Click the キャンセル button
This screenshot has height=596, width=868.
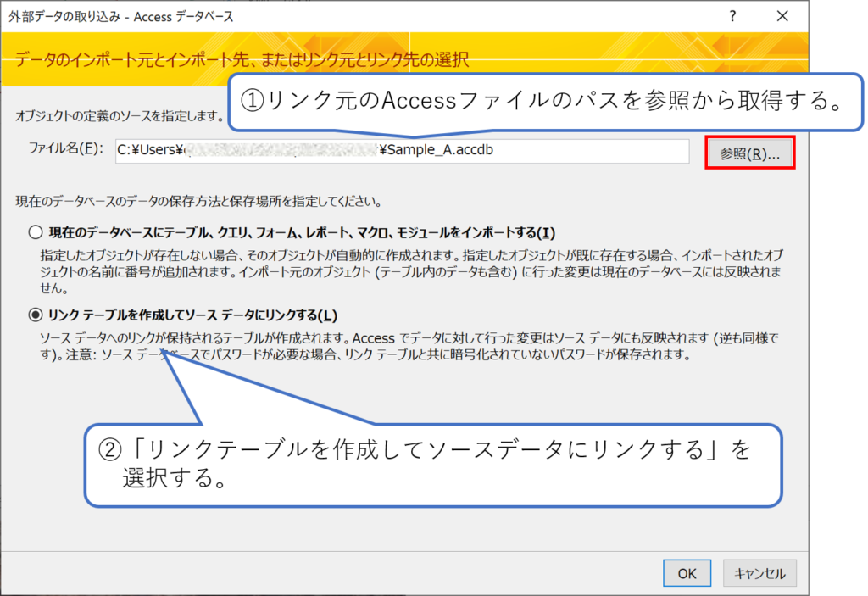(759, 573)
